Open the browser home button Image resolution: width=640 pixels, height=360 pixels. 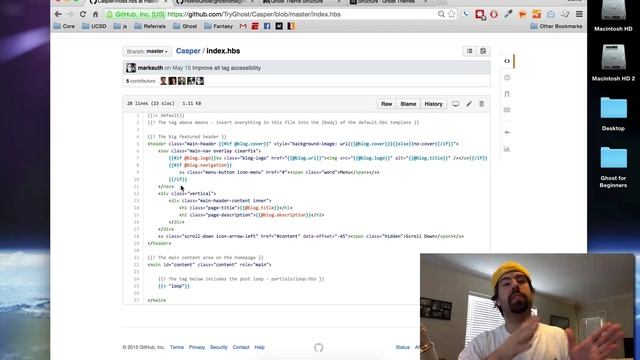pos(95,14)
